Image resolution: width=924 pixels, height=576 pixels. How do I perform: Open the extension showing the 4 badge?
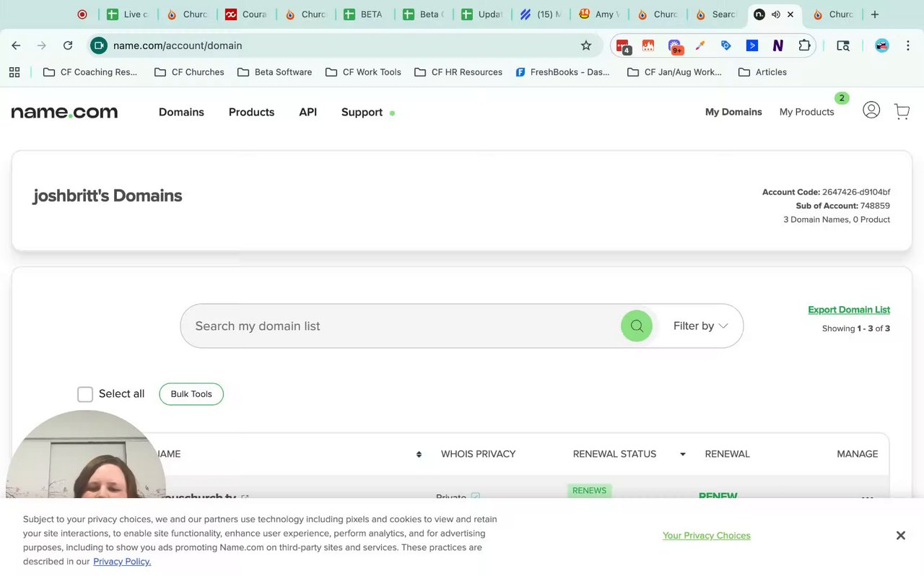623,46
